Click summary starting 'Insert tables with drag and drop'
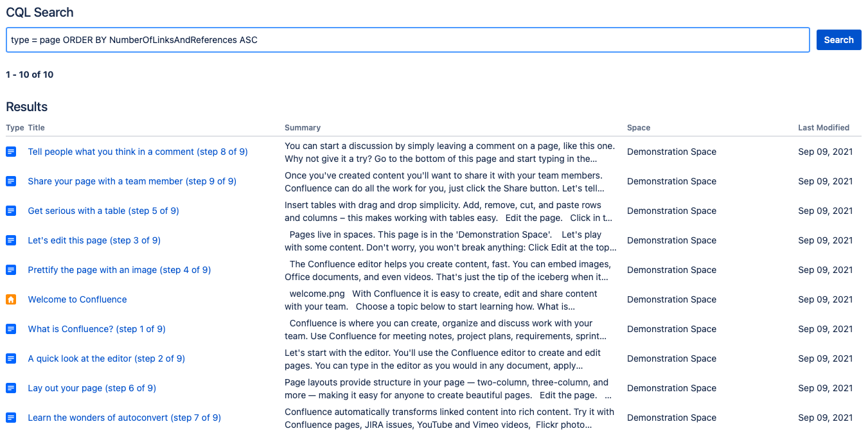868x433 pixels. tap(448, 211)
